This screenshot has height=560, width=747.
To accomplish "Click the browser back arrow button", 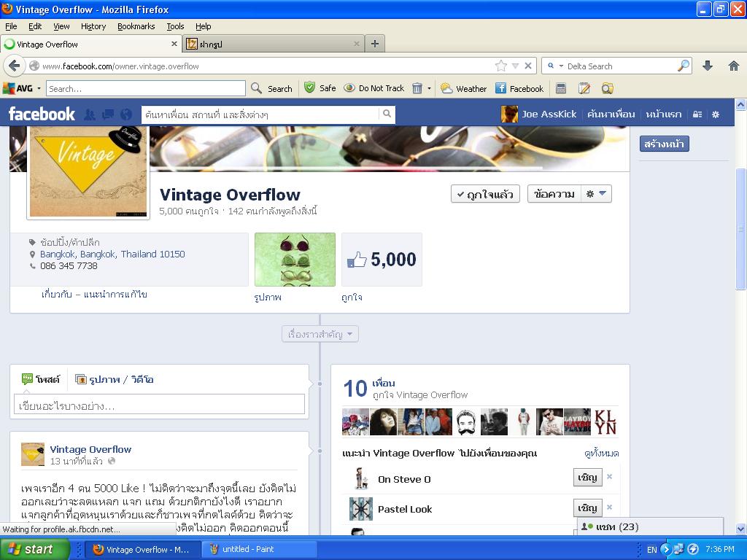I will (x=15, y=66).
